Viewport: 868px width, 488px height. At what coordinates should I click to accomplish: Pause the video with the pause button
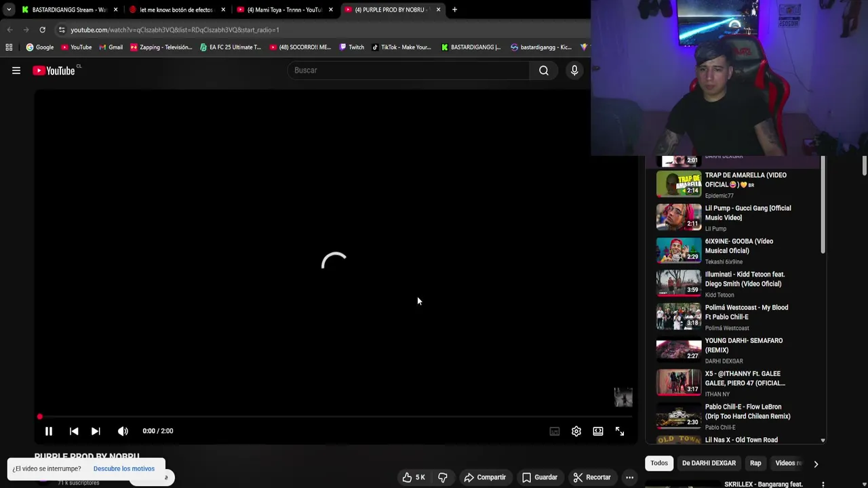pyautogui.click(x=49, y=431)
